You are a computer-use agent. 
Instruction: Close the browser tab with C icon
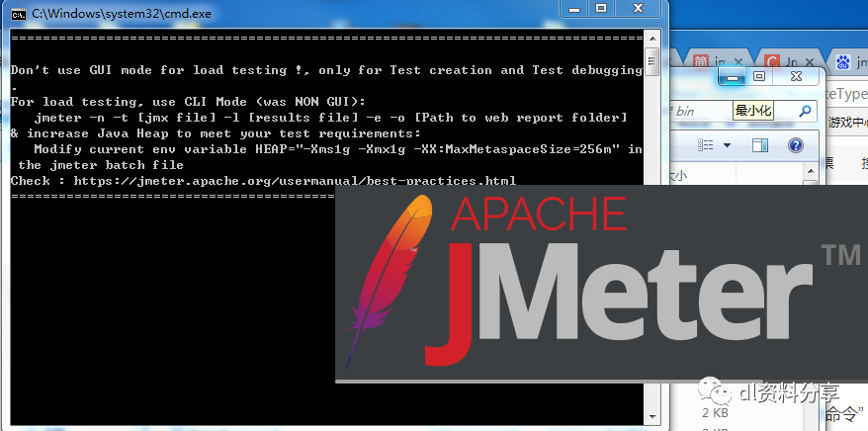(x=809, y=62)
